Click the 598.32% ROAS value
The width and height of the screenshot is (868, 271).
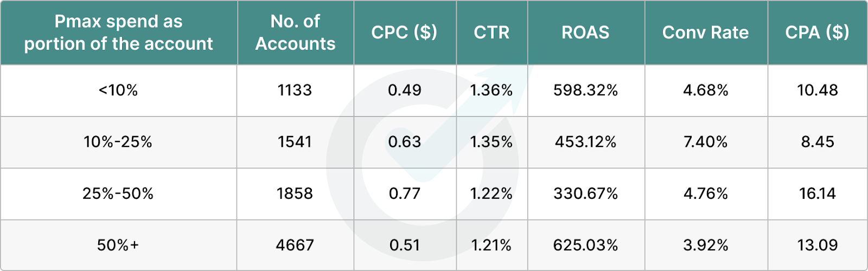[x=585, y=90]
